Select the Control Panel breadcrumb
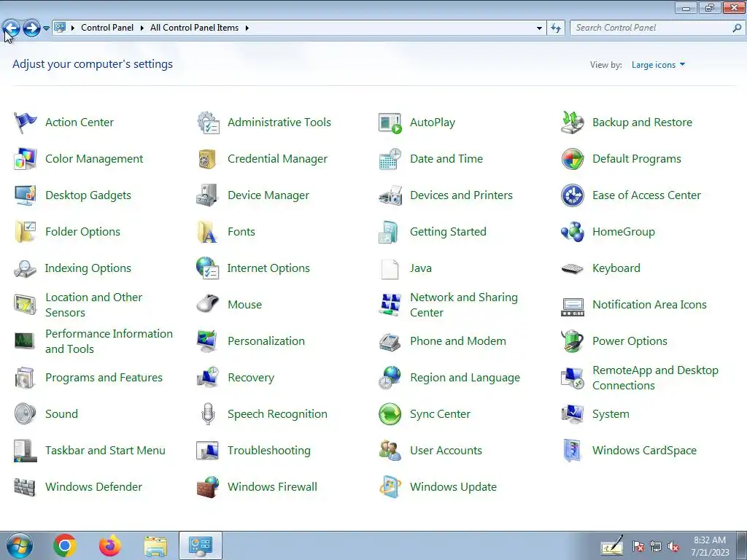The width and height of the screenshot is (747, 560). [107, 28]
